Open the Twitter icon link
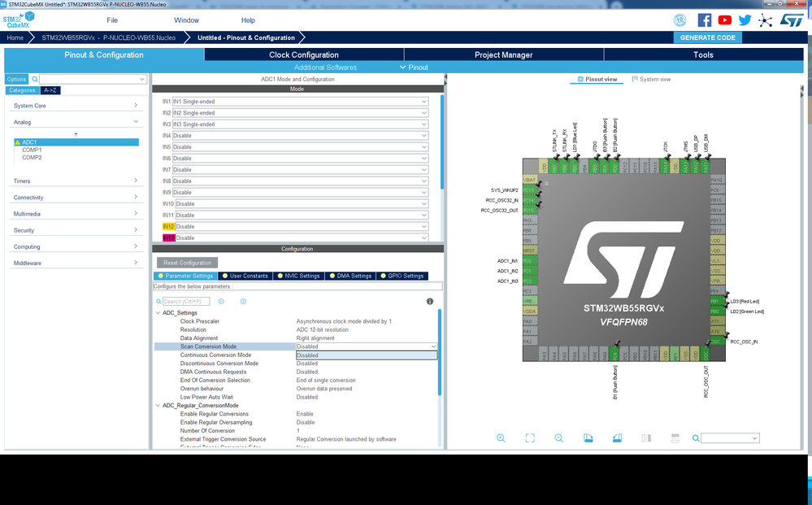Screen dimensions: 812x505 745,20
